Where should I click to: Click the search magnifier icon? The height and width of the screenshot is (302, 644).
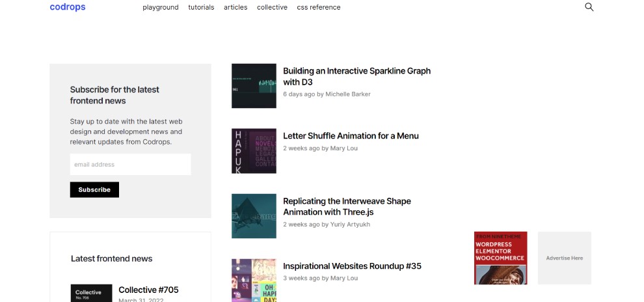589,7
